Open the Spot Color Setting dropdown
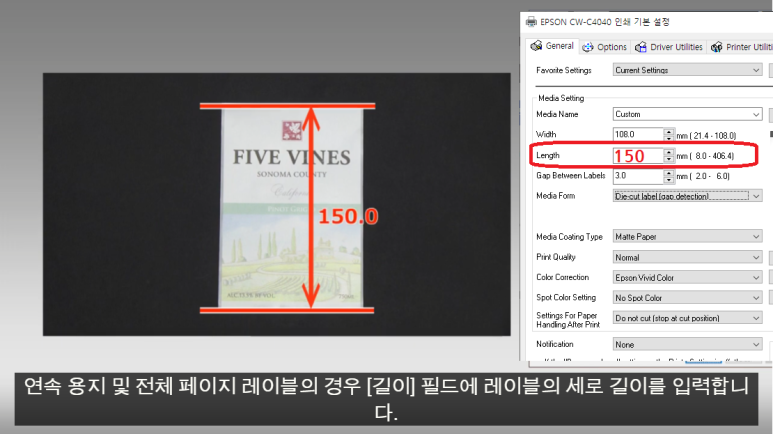Viewport: 773px width, 434px height. point(688,298)
